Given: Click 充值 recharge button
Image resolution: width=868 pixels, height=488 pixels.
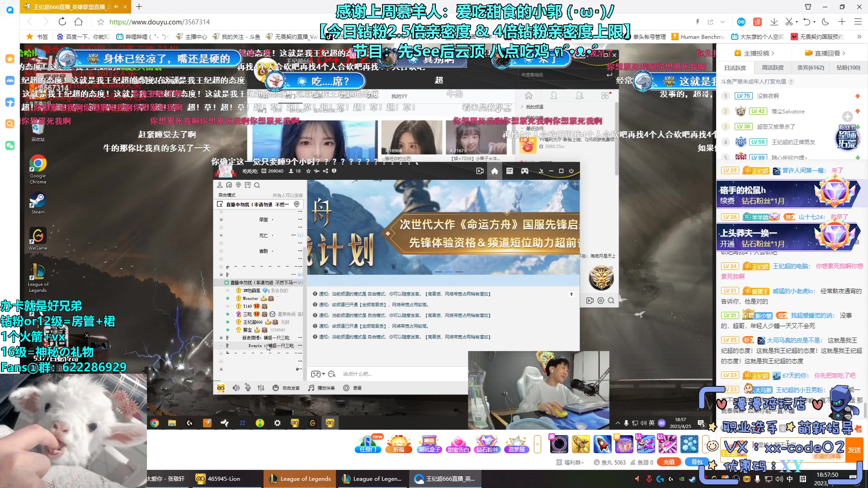Looking at the screenshot, I should click(669, 462).
